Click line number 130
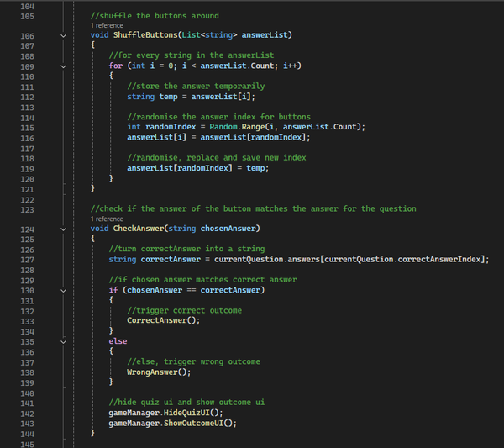504x448 pixels. (28, 291)
